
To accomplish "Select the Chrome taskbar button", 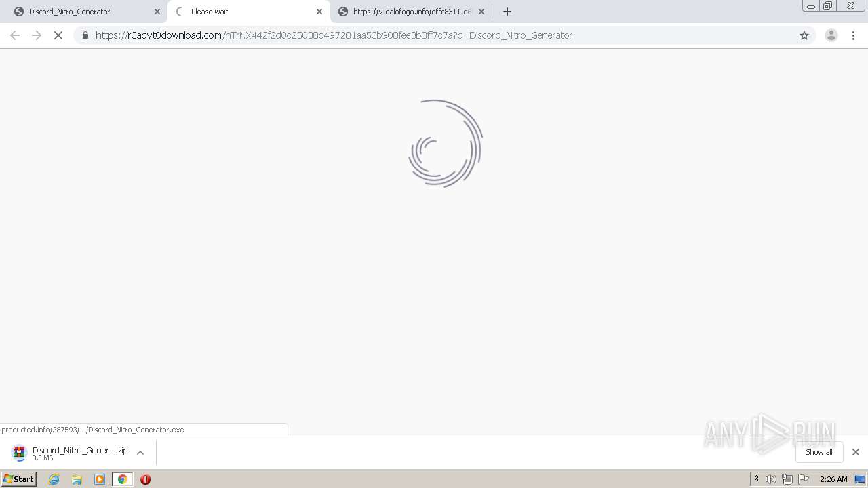I will [x=122, y=479].
